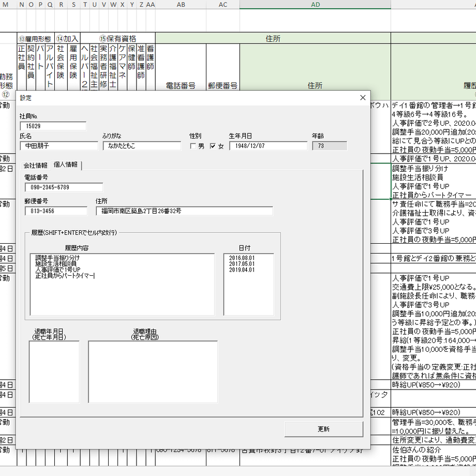The image size is (476, 476).
Task: Click the cell starting with デイ1番館の管理者
Action: click(434, 127)
